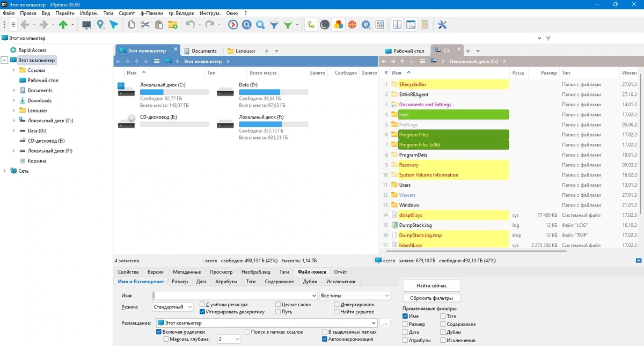Click the dark circle ghost filter icon
This screenshot has height=346, width=644.
pyautogui.click(x=325, y=25)
